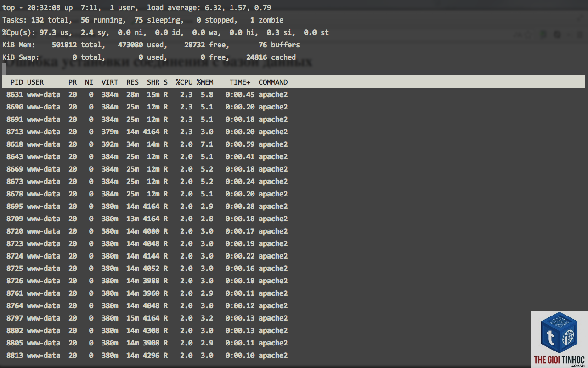Viewport: 588px width, 368px height.
Task: Click the USER column header
Action: (35, 82)
